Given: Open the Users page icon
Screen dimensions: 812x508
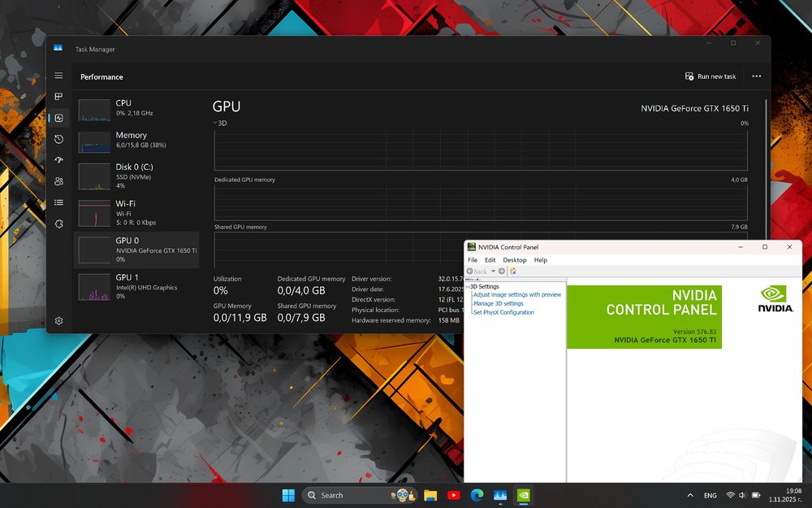Looking at the screenshot, I should point(59,181).
